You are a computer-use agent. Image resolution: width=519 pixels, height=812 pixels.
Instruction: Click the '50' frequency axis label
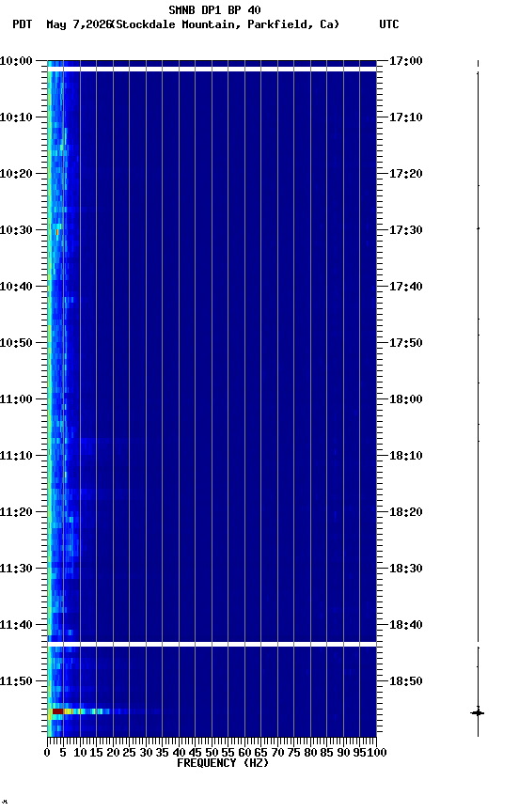[212, 754]
